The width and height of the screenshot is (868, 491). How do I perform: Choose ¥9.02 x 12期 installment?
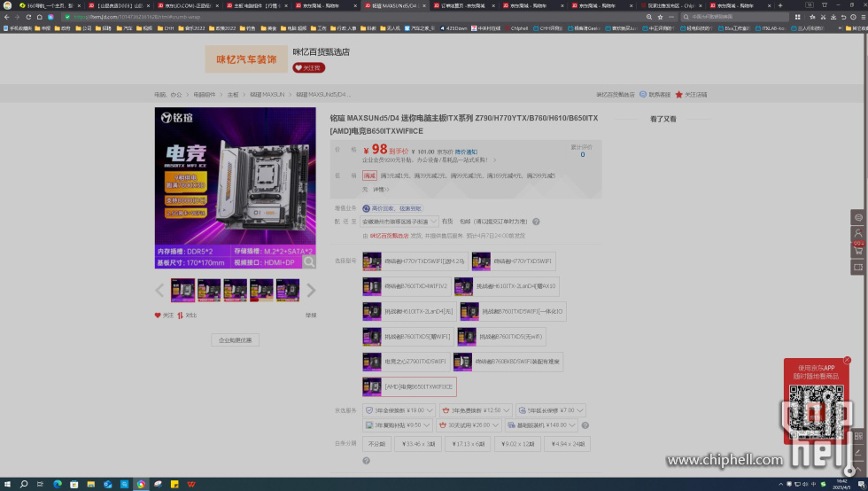518,444
